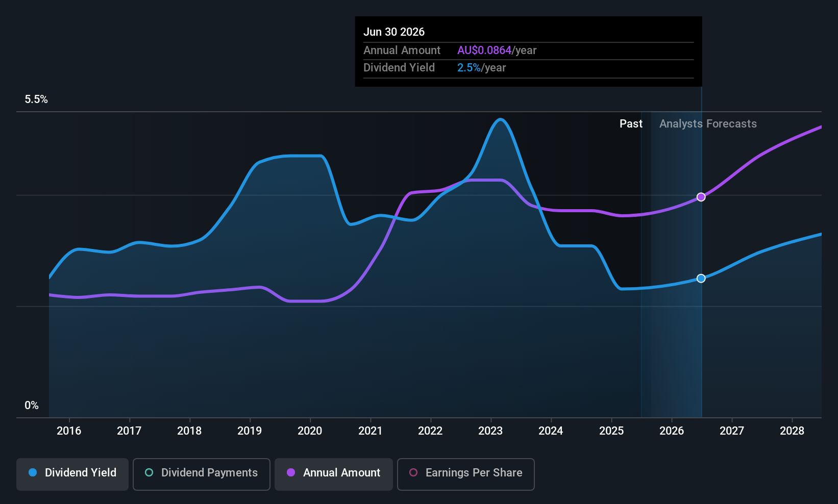Toggle the Annual Amount legend button
Screen dimensions: 838x504
point(334,474)
